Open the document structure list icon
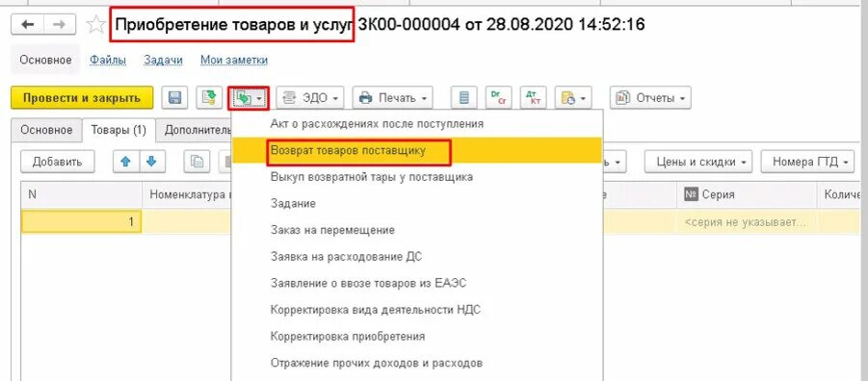Viewport: 868px width, 381px height. pos(464,98)
